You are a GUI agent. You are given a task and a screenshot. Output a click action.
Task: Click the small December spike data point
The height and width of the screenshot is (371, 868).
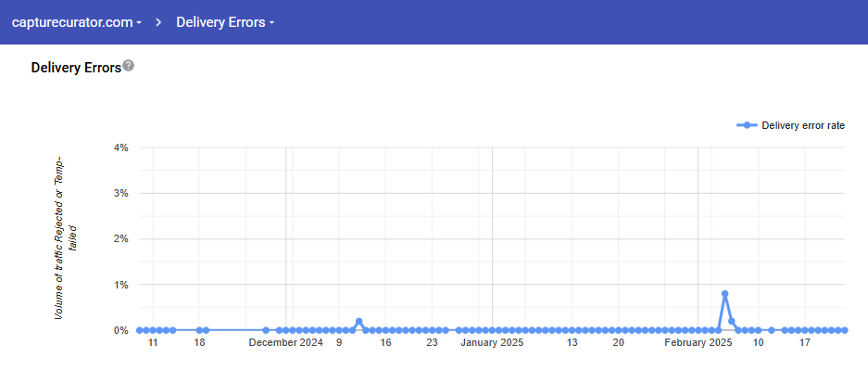[x=359, y=322]
